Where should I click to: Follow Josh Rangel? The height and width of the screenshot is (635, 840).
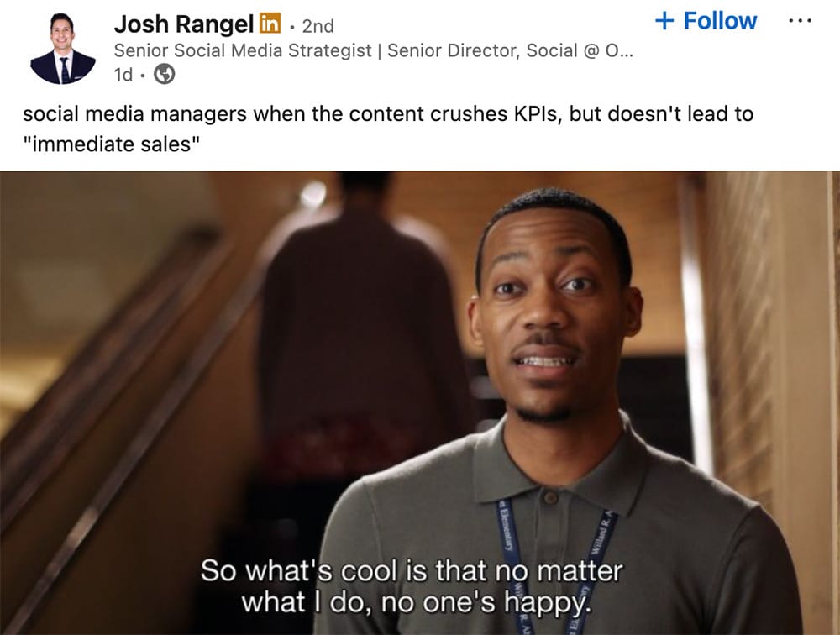point(706,21)
